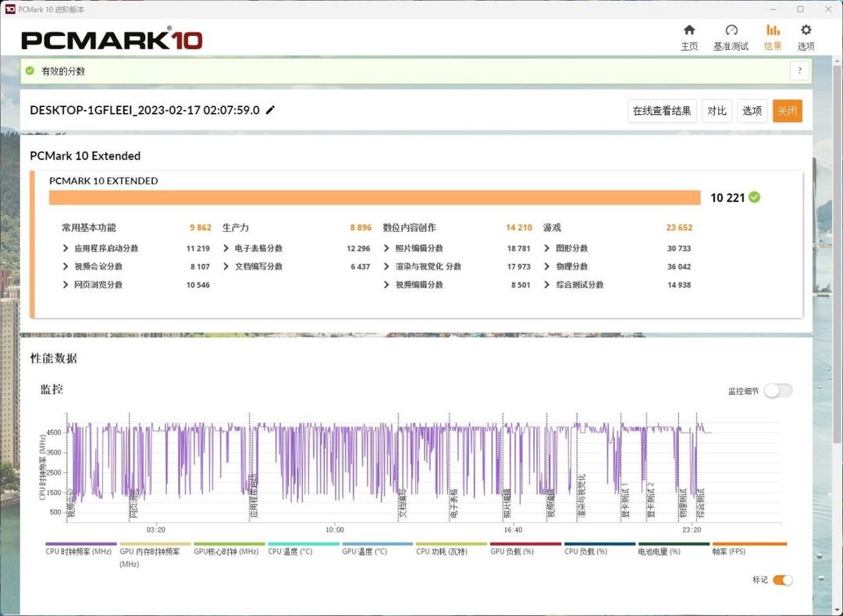843x616 pixels.
Task: Click the pencil icon to rename the result
Action: pos(270,110)
